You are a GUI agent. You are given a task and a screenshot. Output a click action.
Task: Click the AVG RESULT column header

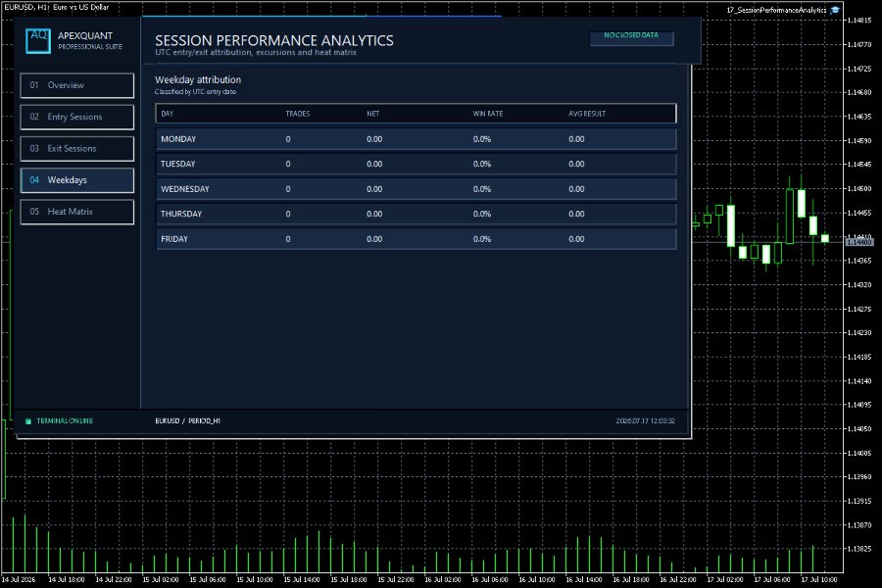pyautogui.click(x=587, y=114)
